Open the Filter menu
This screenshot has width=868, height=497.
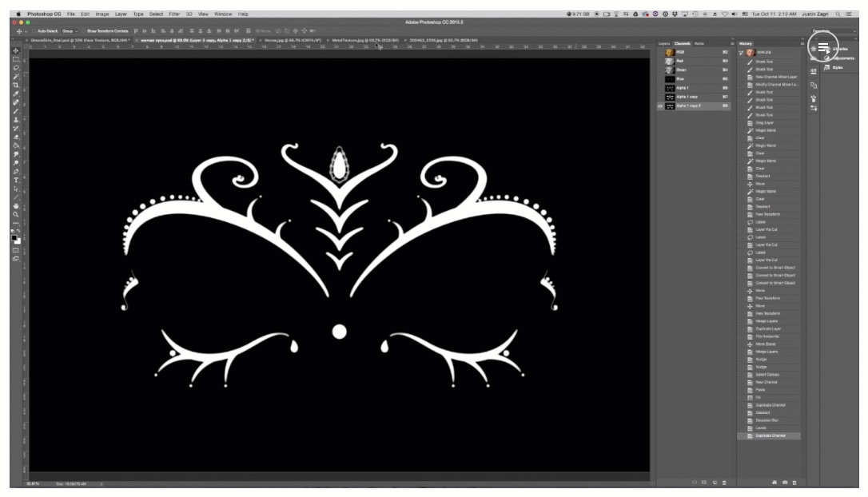pos(174,14)
